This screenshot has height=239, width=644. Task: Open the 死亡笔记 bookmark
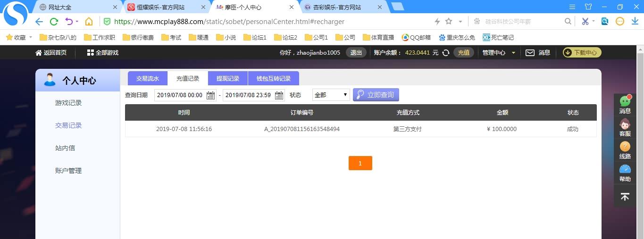tap(498, 37)
